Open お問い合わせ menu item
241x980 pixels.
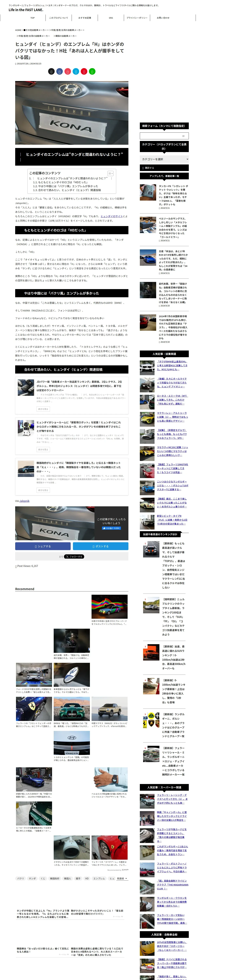click(x=163, y=17)
